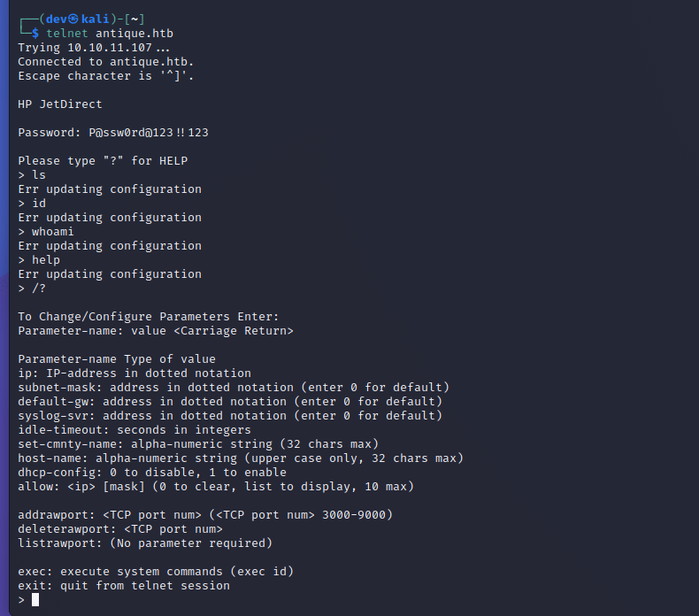Click the 'exit: quit from telnet session' line
Image resolution: width=699 pixels, height=616 pixels.
pos(124,586)
